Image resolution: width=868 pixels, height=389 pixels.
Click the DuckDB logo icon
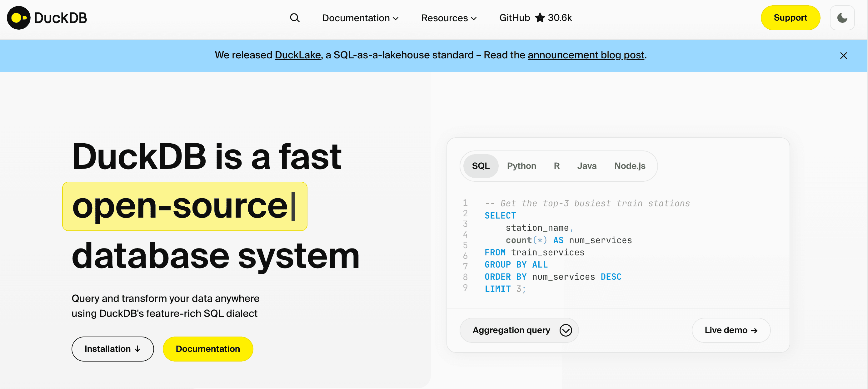coord(18,18)
